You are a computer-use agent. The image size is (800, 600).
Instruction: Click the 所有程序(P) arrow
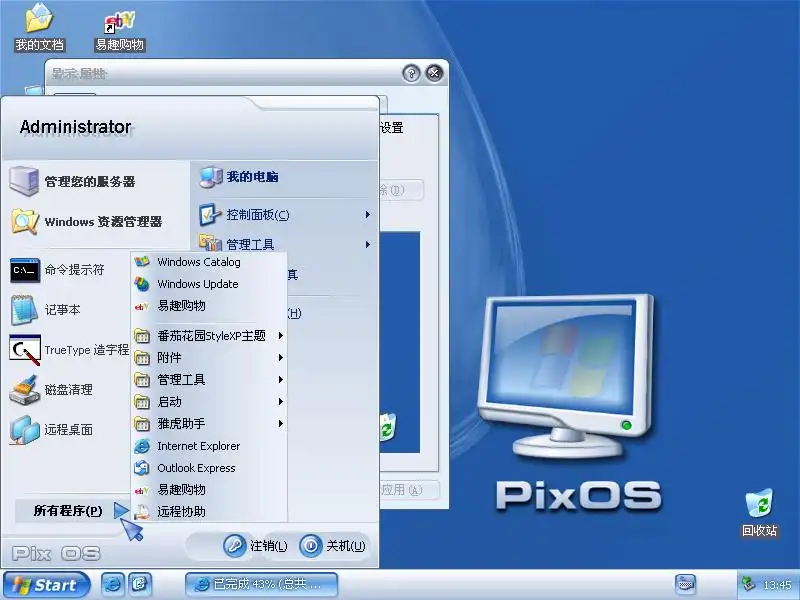point(121,510)
